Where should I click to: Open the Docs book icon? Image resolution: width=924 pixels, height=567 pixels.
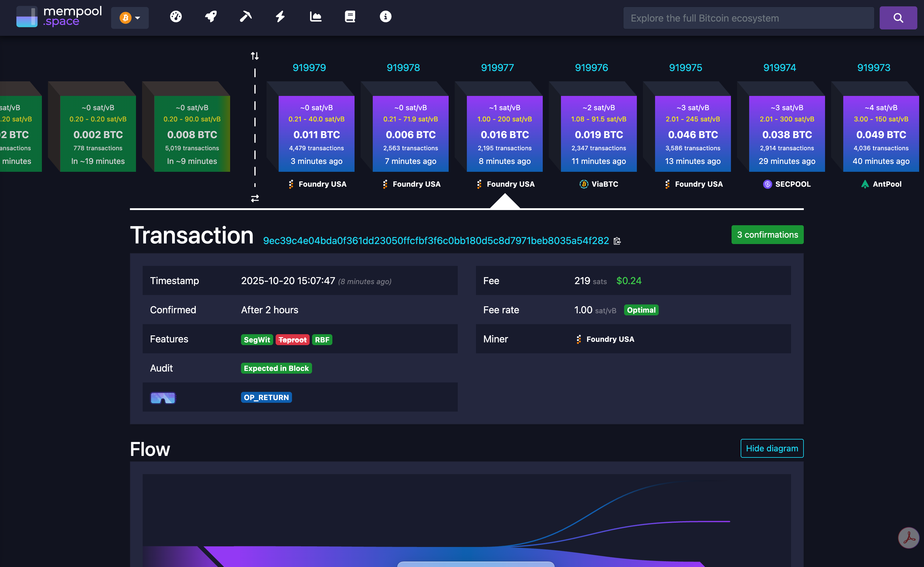(x=350, y=17)
